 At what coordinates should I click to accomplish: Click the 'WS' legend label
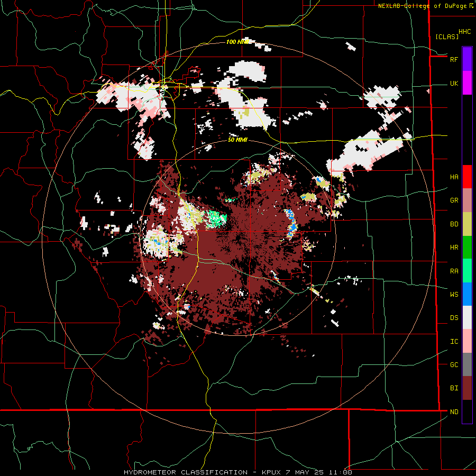pos(454,295)
